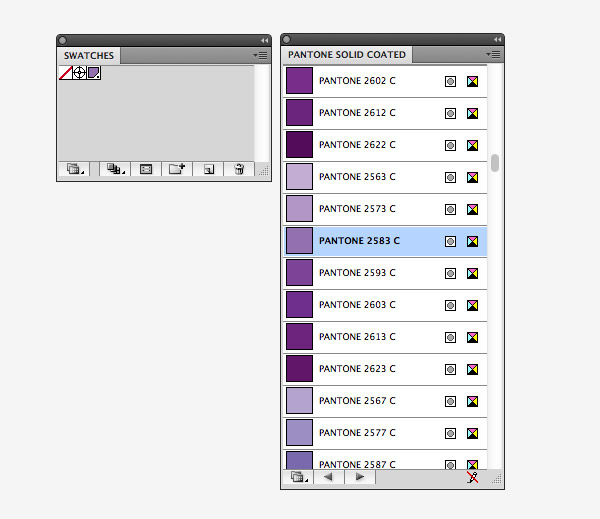
Task: Collapse the Pantone panel with double arrows
Action: [x=497, y=39]
